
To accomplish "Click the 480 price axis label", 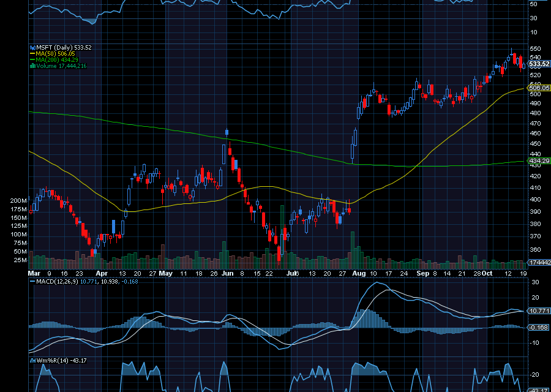I will coord(535,113).
